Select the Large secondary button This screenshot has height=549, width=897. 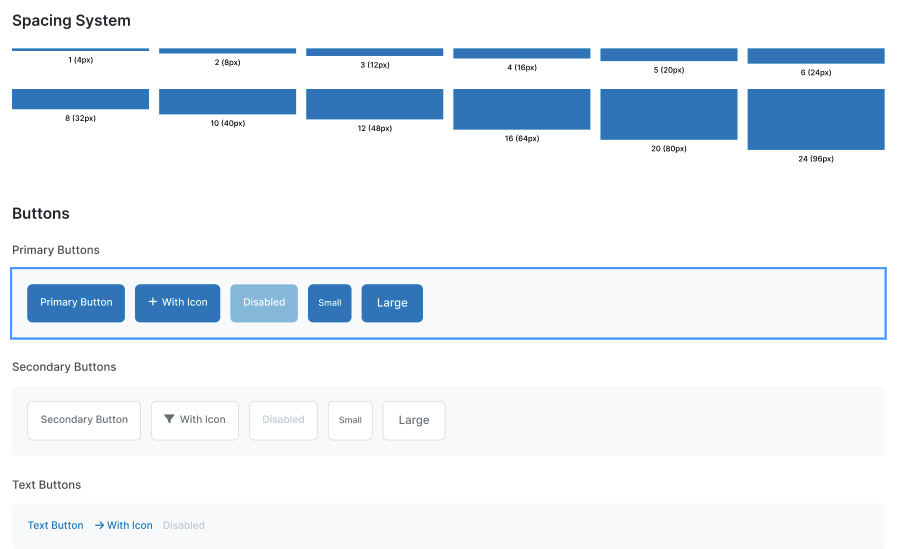pyautogui.click(x=414, y=421)
